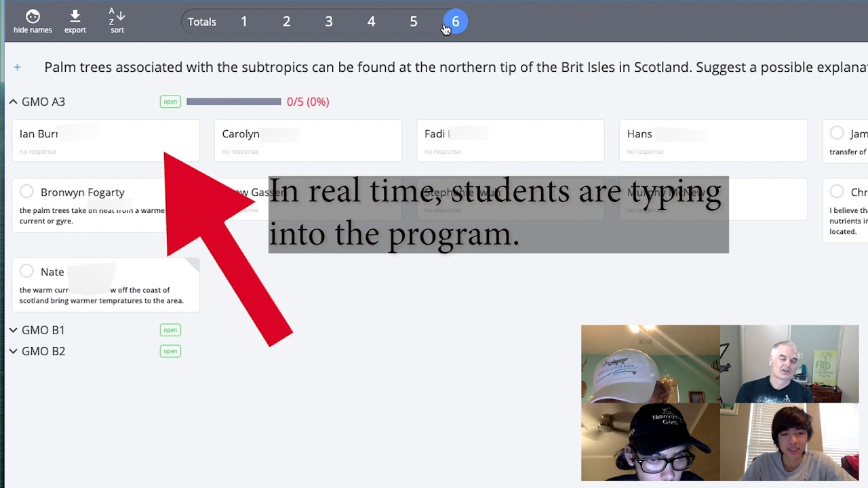Click the GMO A3 response progress bar
The height and width of the screenshot is (488, 868).
tap(233, 102)
